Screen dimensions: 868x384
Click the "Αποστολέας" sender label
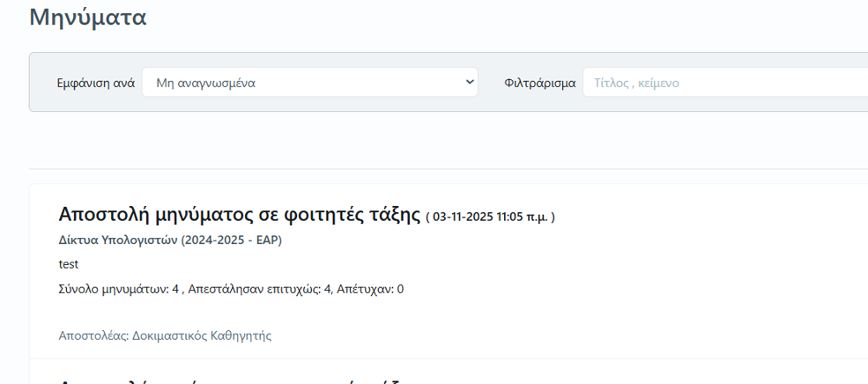(x=93, y=336)
